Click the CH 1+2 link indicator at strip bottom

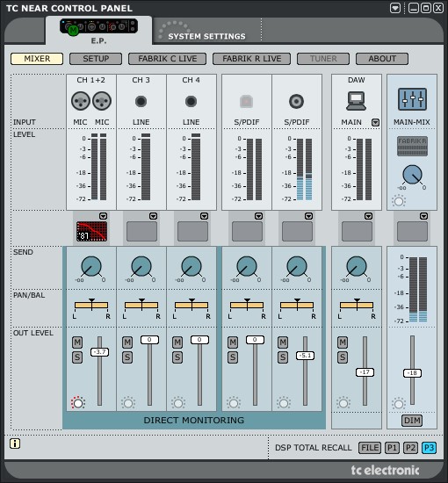[78, 402]
